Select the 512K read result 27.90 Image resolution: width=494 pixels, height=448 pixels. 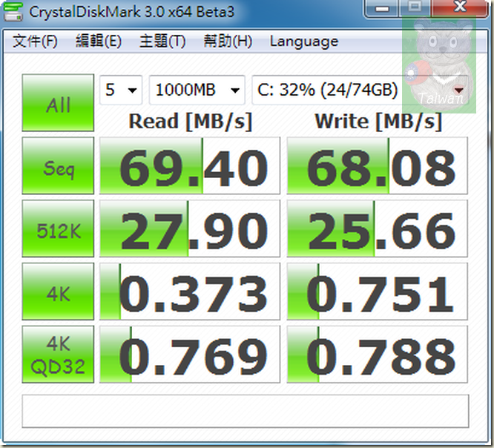pyautogui.click(x=190, y=228)
